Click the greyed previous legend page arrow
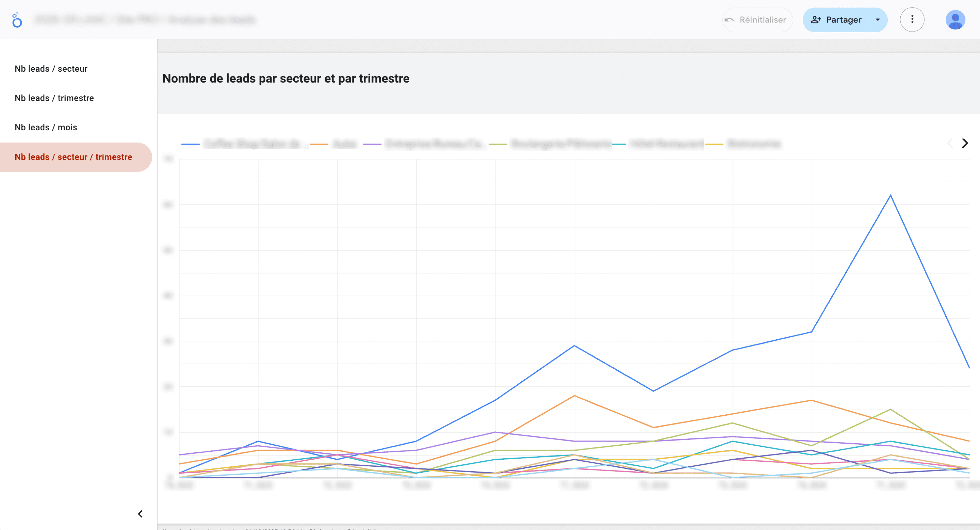980x530 pixels. 950,144
